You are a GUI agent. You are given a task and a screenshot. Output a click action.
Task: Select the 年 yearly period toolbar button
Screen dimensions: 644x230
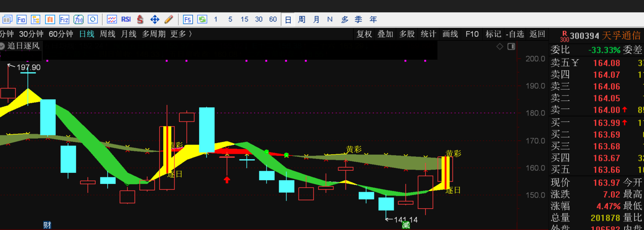[x=373, y=19]
